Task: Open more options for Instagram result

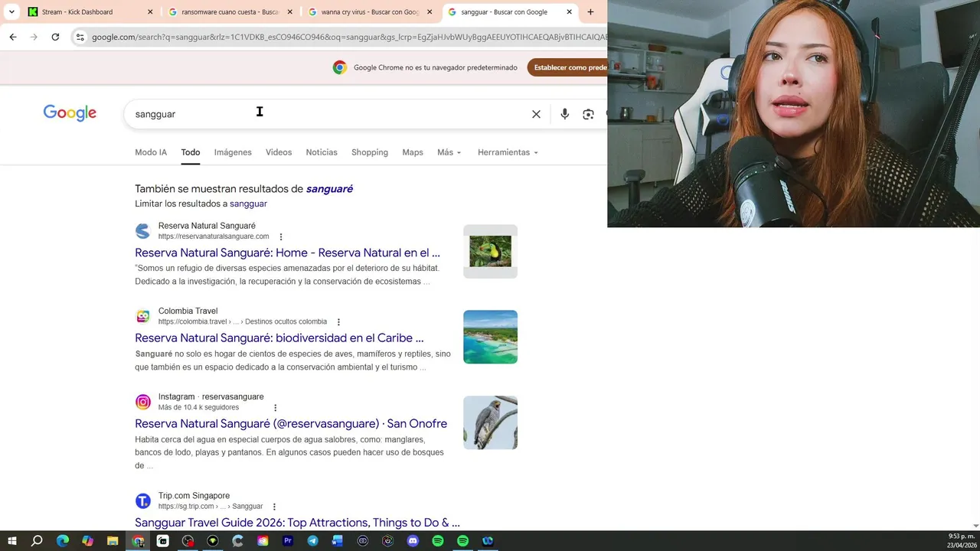Action: point(275,408)
